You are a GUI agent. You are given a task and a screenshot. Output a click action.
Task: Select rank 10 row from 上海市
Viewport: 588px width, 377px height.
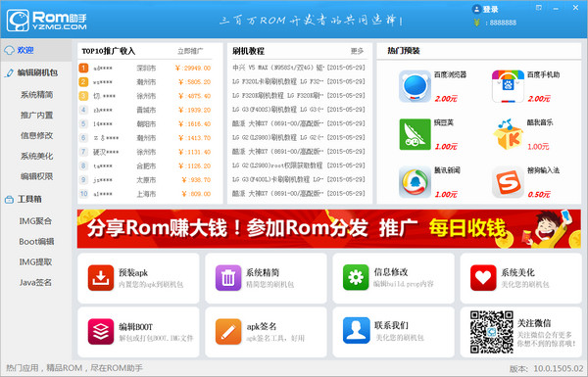pos(145,194)
